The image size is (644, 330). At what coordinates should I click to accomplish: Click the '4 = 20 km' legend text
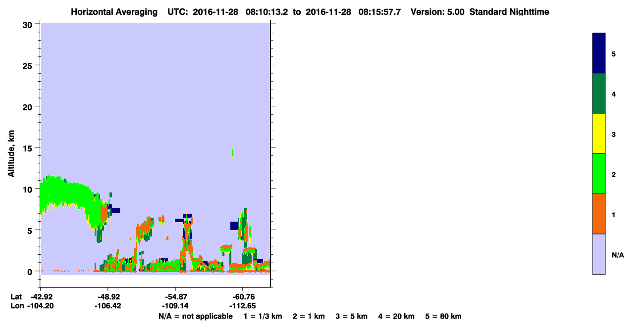pyautogui.click(x=397, y=316)
